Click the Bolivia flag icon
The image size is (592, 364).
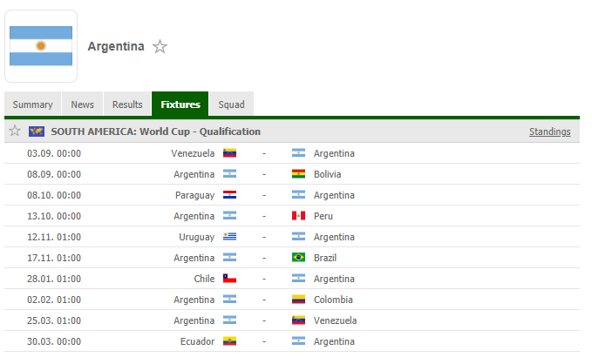(x=299, y=174)
